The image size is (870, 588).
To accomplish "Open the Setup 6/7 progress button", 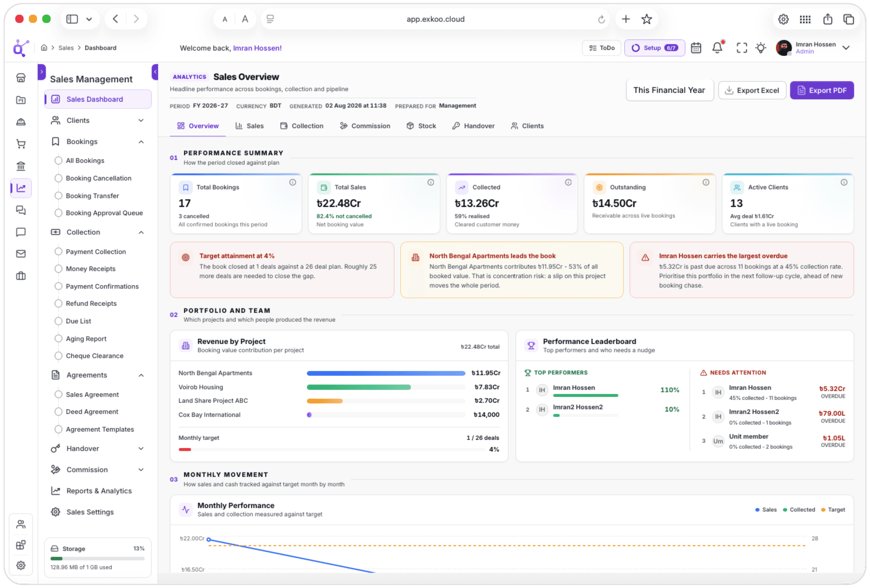I will [x=654, y=48].
